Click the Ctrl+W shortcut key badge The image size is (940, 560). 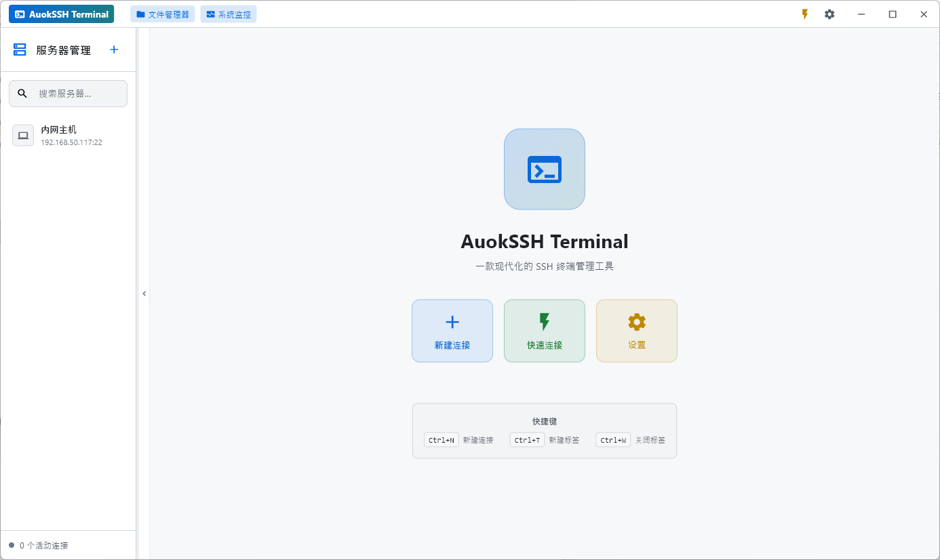tap(613, 440)
